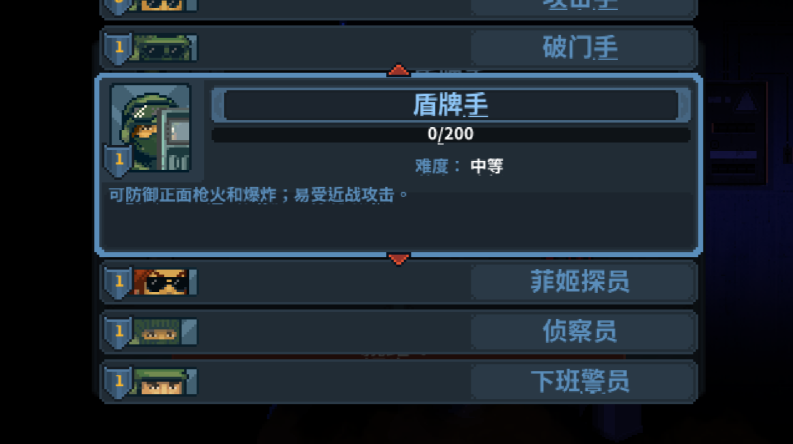Click the 菲姬探员 sunglasses portrait icon
The image size is (793, 444).
click(x=163, y=282)
